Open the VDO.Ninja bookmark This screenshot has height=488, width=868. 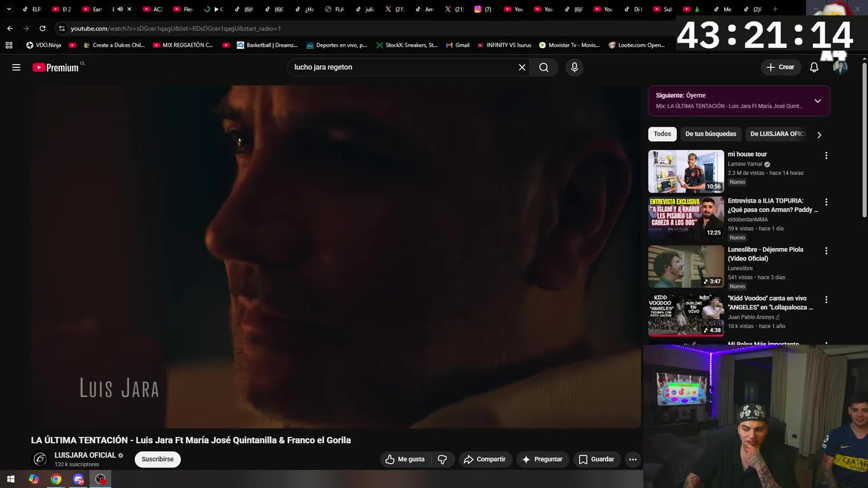point(43,45)
